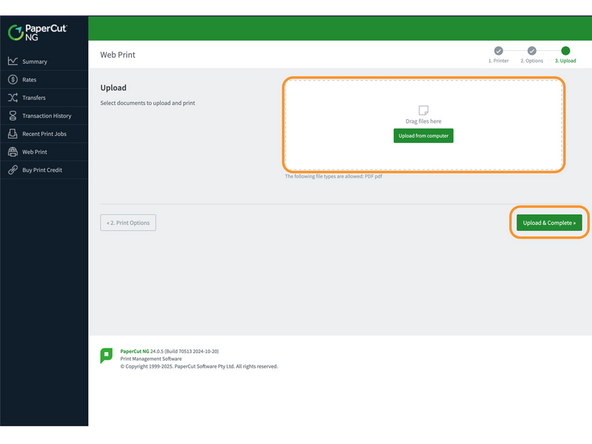Screen dimensions: 592x444
Task: Click 'Select documents to upload and print' text
Action: tap(148, 103)
